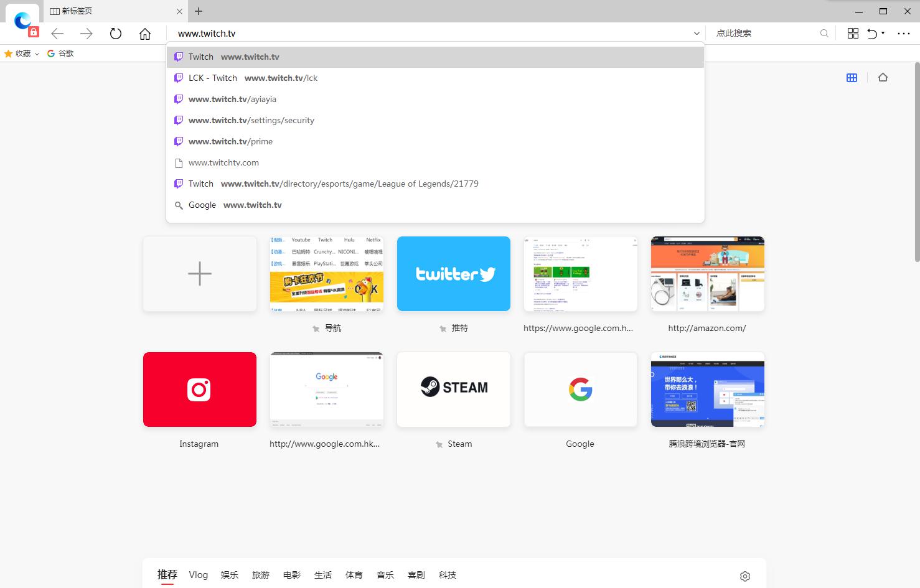The height and width of the screenshot is (588, 920).
Task: Select the 科技 feed tab
Action: [448, 575]
